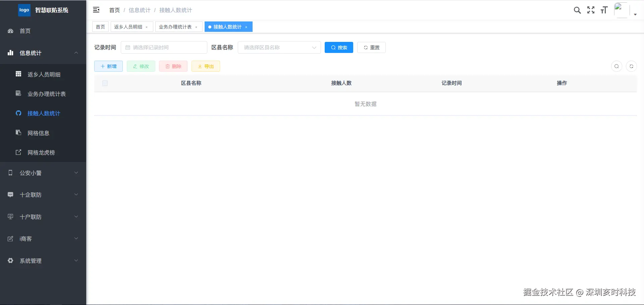The image size is (644, 305).
Task: Click the 网格龙虎榜 external link icon
Action: coord(18,152)
